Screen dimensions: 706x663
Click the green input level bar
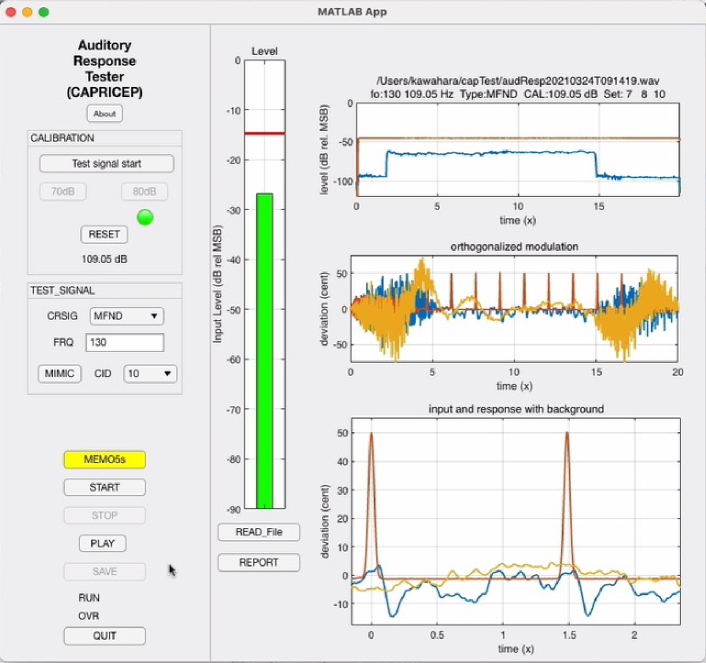[x=265, y=351]
